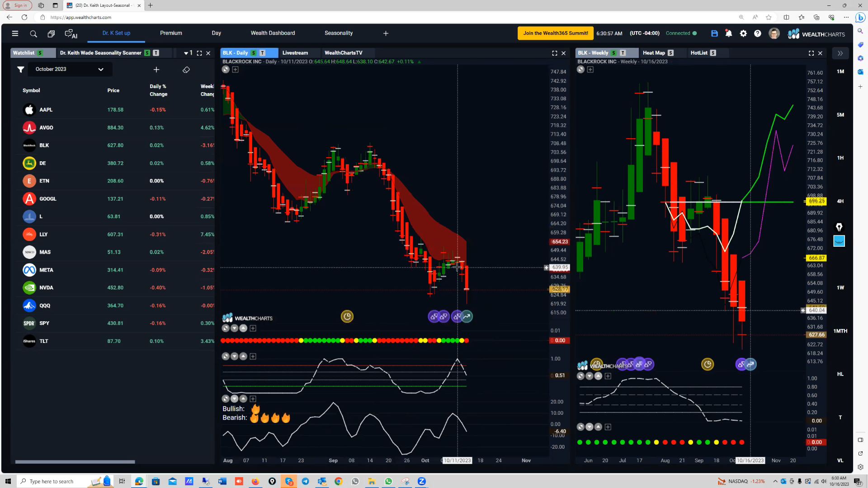Open Zoom from the Windows taskbar
This screenshot has width=868, height=488.
(x=422, y=481)
